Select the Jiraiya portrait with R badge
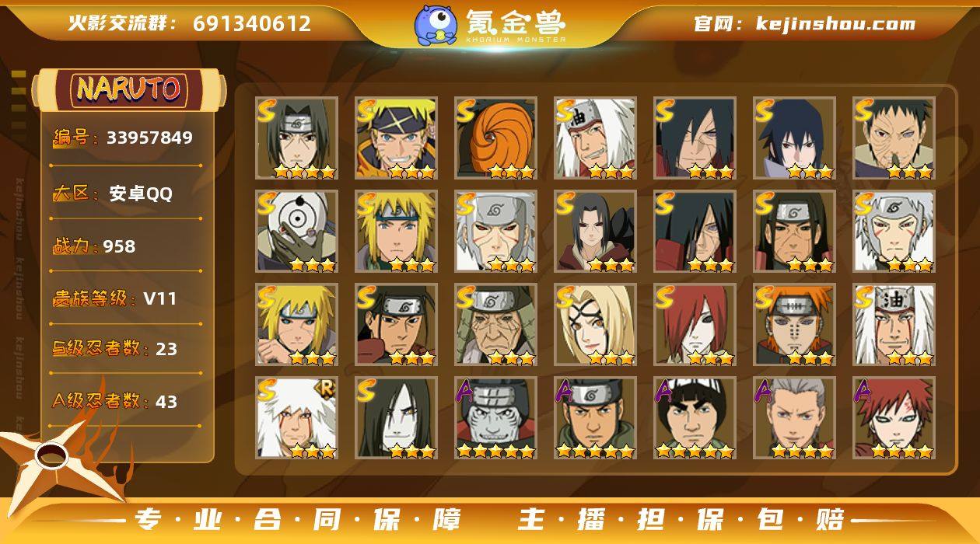 click(x=296, y=417)
